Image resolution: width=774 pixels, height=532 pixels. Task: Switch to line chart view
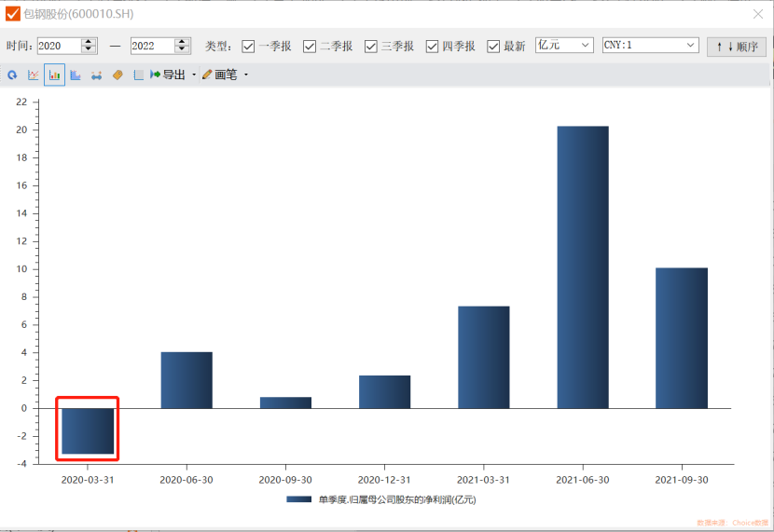pos(34,75)
